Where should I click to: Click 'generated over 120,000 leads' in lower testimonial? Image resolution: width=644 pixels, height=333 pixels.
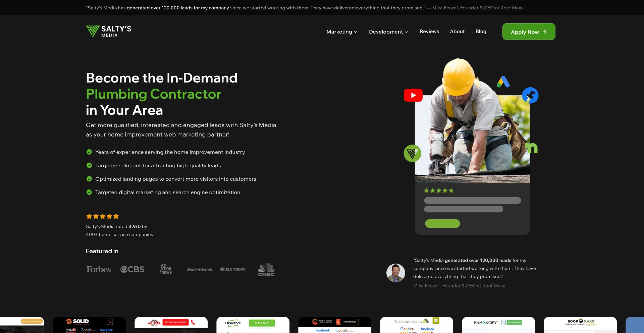(478, 260)
